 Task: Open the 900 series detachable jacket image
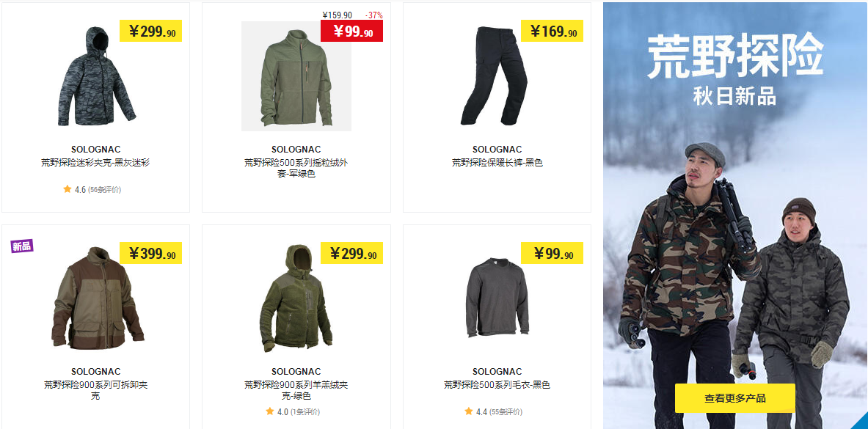(x=98, y=298)
